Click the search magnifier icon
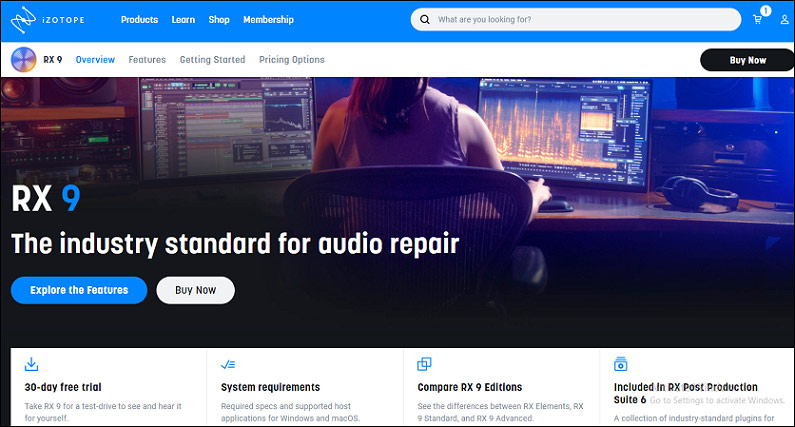This screenshot has height=427, width=795. pyautogui.click(x=425, y=20)
